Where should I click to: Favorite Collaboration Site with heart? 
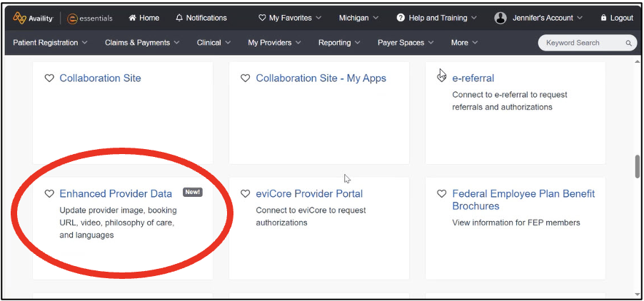pyautogui.click(x=49, y=78)
